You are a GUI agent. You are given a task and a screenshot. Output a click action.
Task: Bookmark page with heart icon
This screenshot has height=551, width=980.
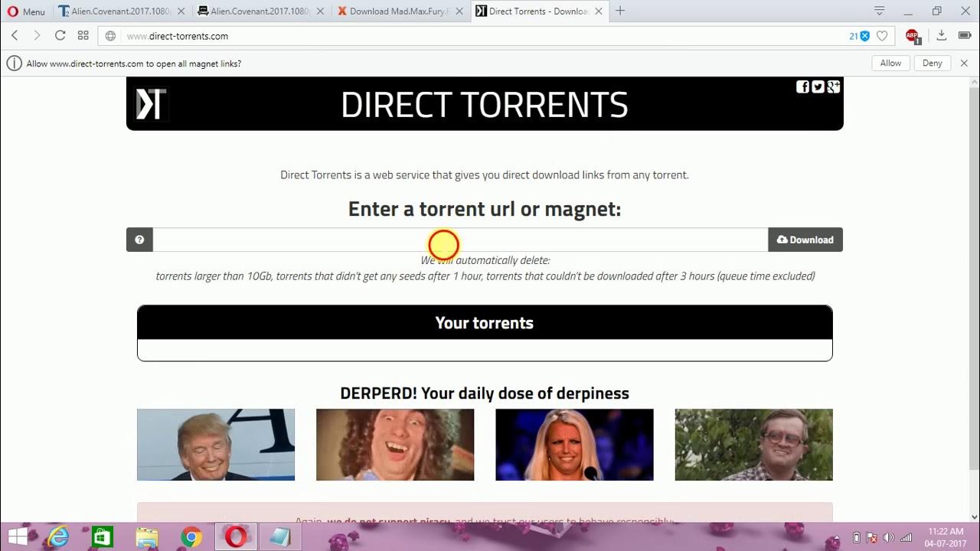point(882,36)
